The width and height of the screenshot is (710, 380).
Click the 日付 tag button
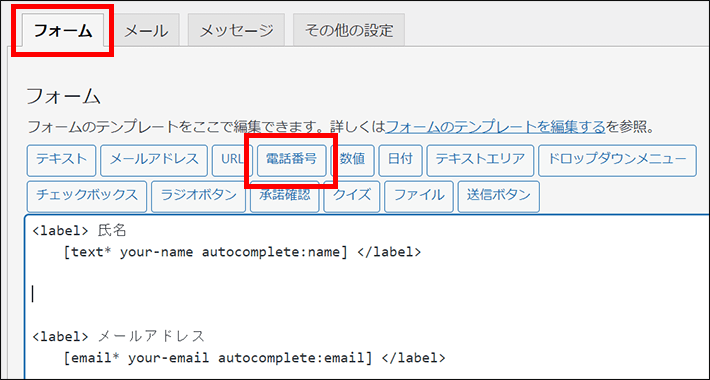(x=400, y=160)
